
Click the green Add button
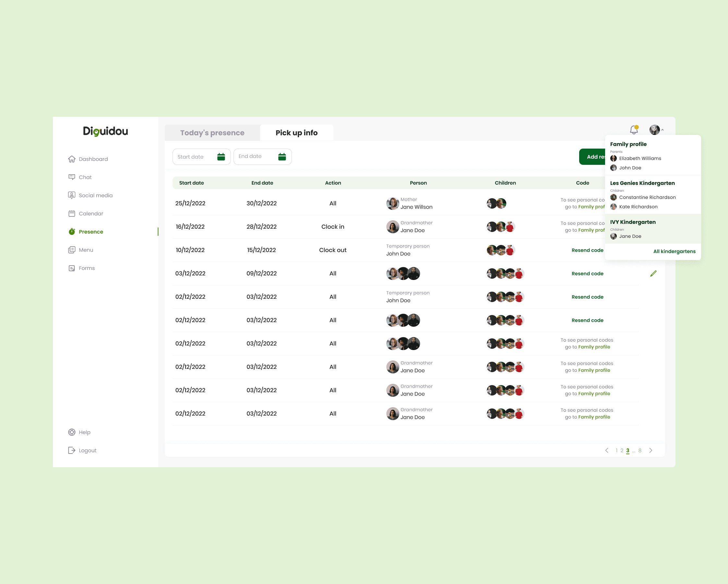592,157
